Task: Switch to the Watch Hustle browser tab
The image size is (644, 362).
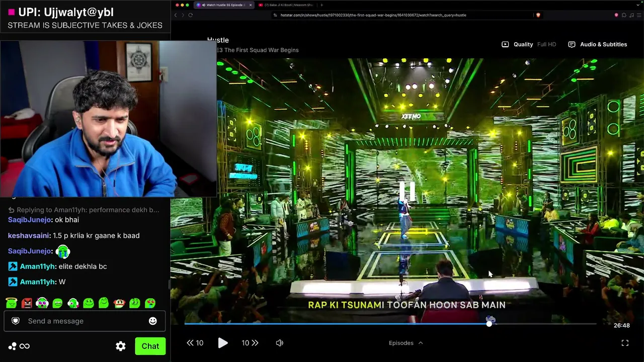Action: click(223, 5)
